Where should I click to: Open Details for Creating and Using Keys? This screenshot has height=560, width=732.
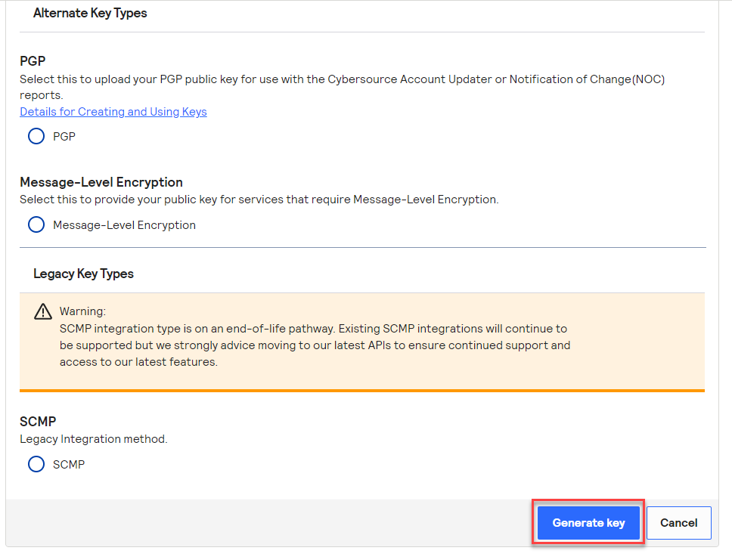tap(113, 111)
